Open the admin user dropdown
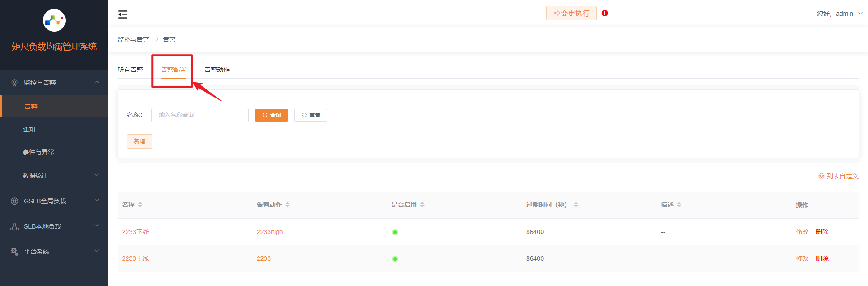The height and width of the screenshot is (286, 868). 839,14
